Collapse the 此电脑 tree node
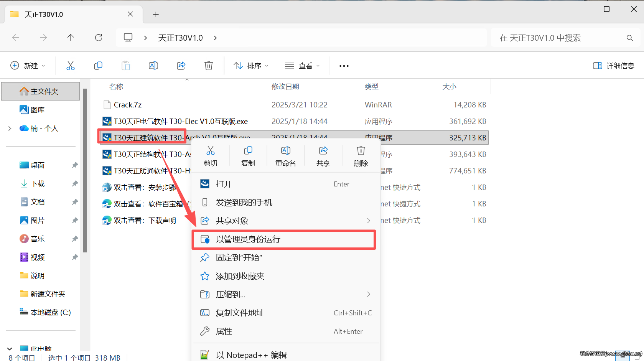The image size is (644, 361). pos(10,349)
